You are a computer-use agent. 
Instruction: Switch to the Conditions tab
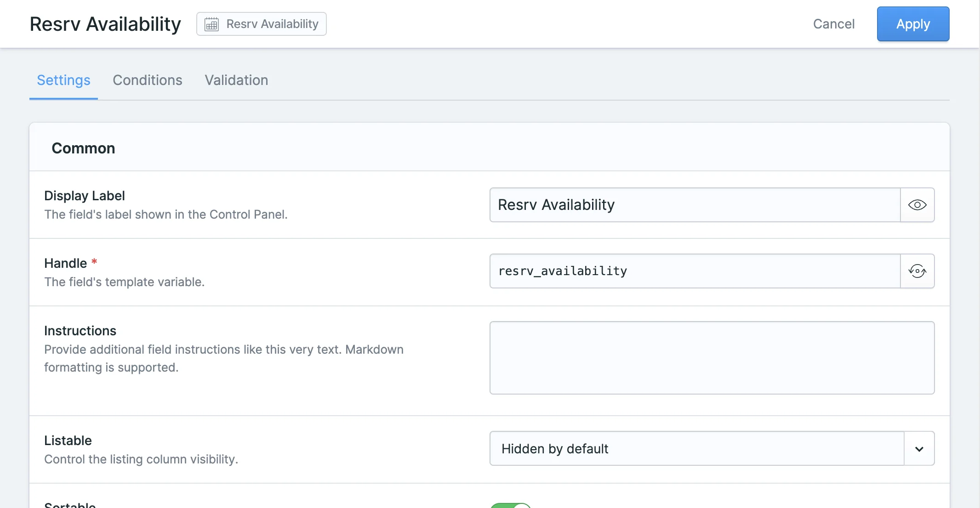[x=148, y=80]
